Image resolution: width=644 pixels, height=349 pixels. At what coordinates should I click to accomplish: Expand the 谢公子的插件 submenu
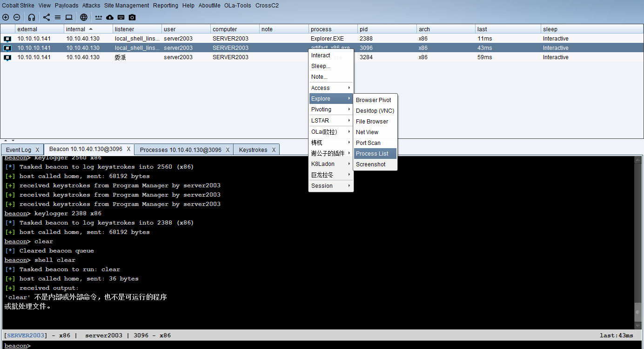331,153
